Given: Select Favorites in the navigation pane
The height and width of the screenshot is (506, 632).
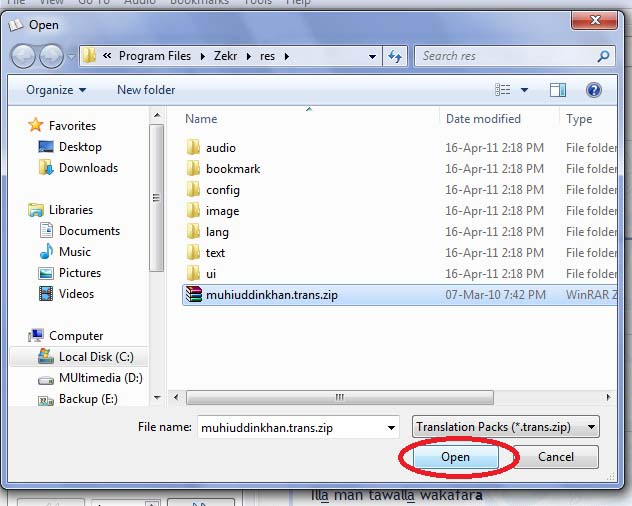Looking at the screenshot, I should 62,125.
